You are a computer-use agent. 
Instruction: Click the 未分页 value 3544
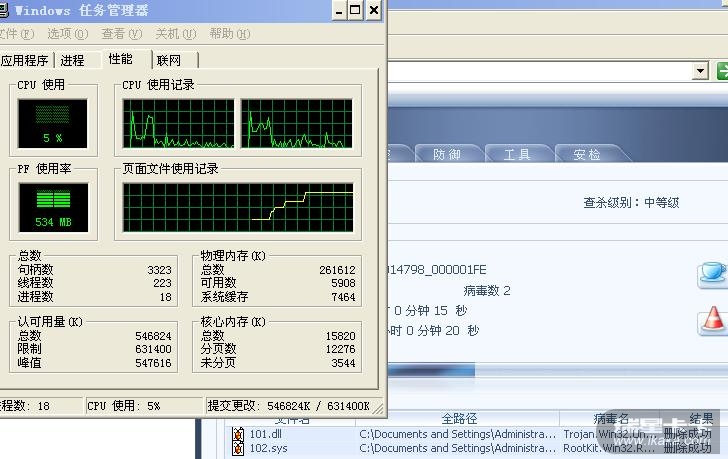[x=343, y=363]
